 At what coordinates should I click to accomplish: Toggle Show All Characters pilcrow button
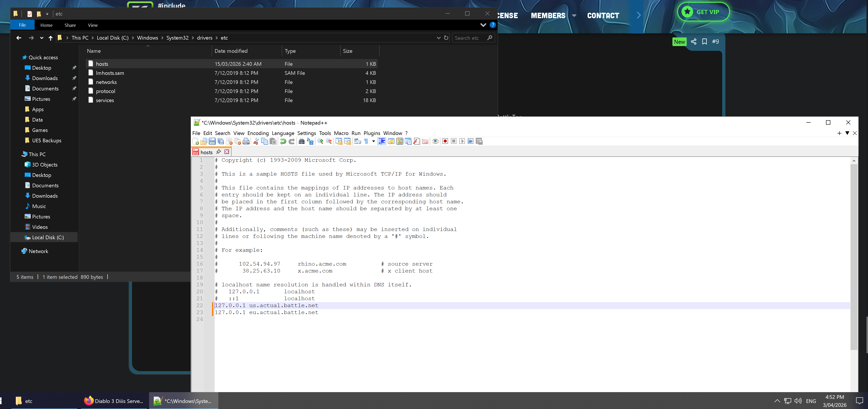[x=366, y=141]
